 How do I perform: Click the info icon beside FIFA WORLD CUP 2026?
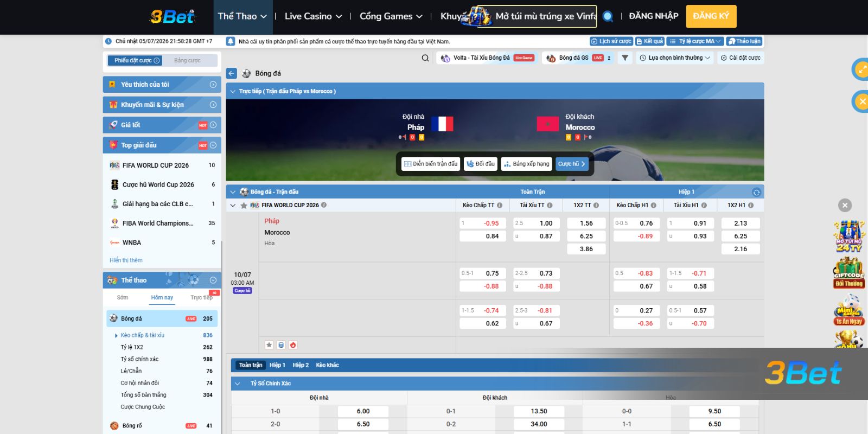point(324,205)
